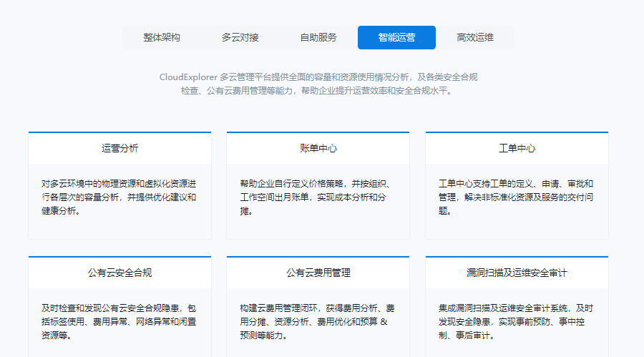Click description starting 工单中心支持工单的定义
This screenshot has width=644, height=357.
[516, 197]
